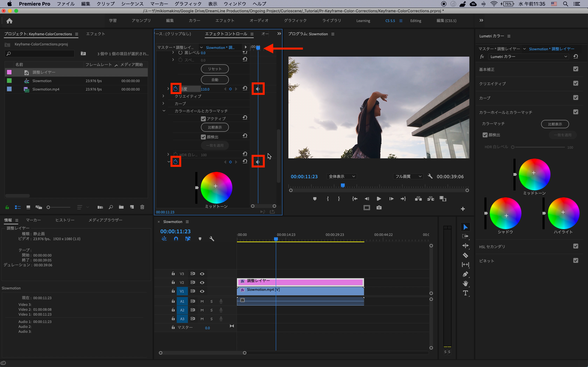
Task: Open the シーケンス menu
Action: coord(132,4)
